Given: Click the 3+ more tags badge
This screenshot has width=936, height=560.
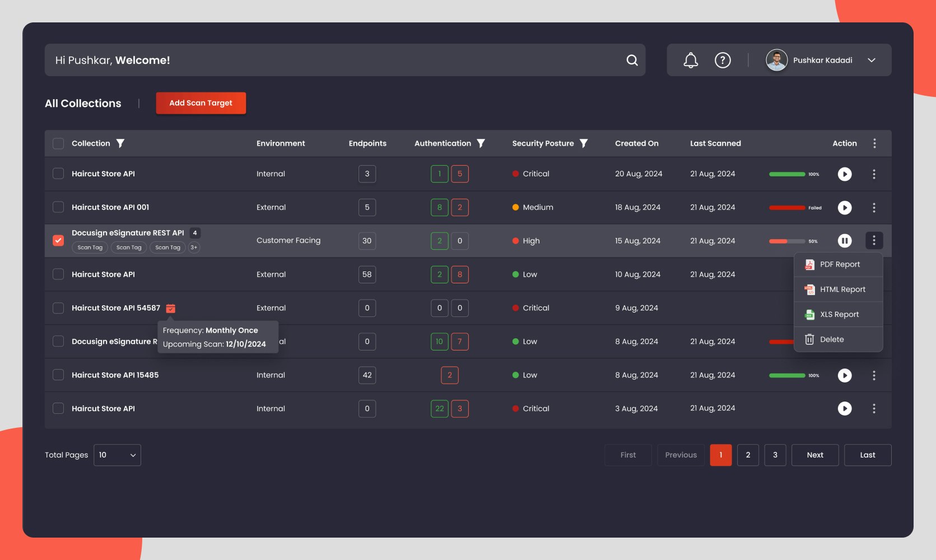Looking at the screenshot, I should (194, 248).
